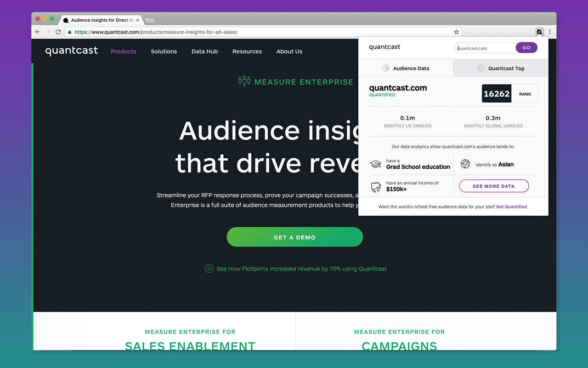Screen dimensions: 588x368
Task: Bookmark the page using the star icon
Action: point(456,32)
